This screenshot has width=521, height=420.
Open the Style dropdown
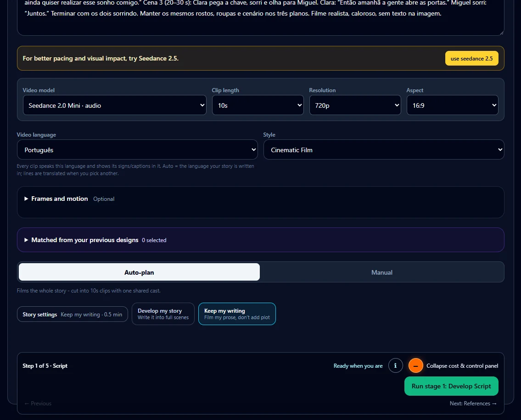click(x=384, y=150)
